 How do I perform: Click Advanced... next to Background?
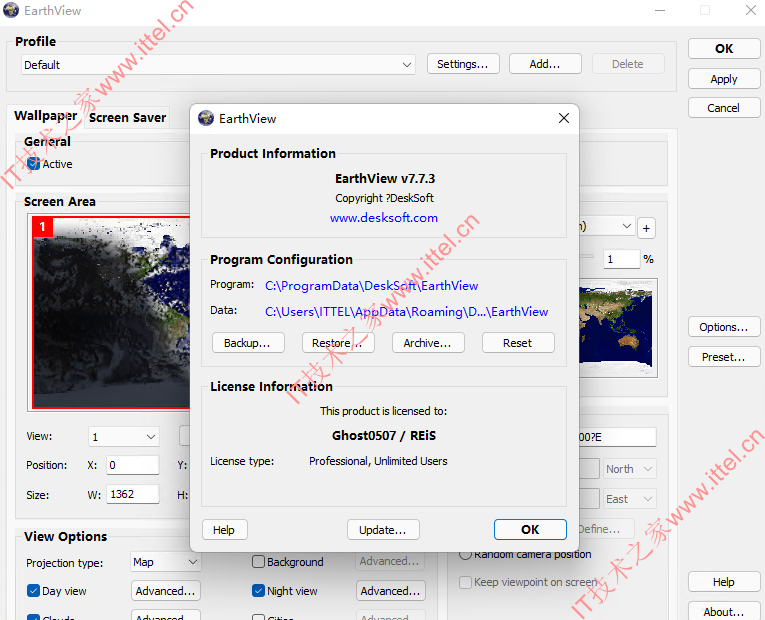[390, 561]
